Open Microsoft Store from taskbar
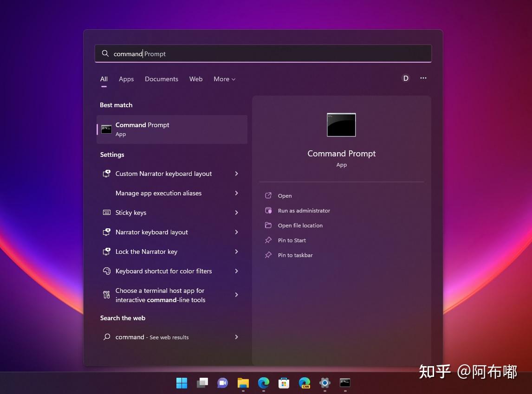 point(284,383)
